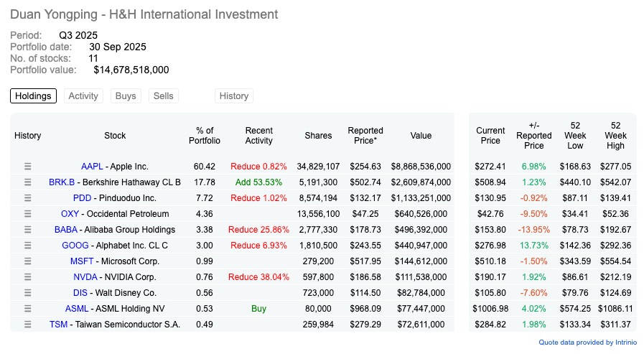Switch to the Activity tab

tap(83, 96)
